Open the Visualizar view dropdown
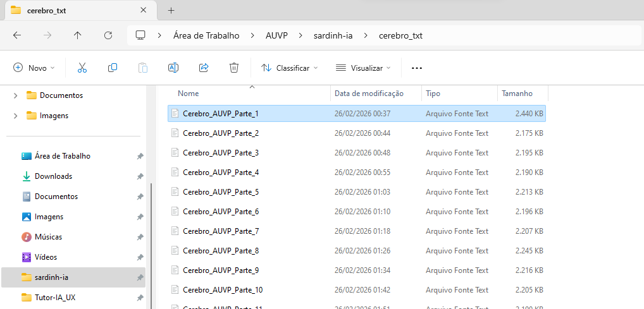Image resolution: width=644 pixels, height=309 pixels. (363, 68)
